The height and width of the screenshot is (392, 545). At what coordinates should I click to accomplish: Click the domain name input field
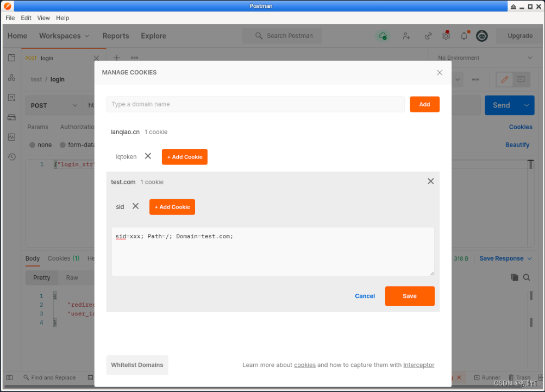pos(255,104)
